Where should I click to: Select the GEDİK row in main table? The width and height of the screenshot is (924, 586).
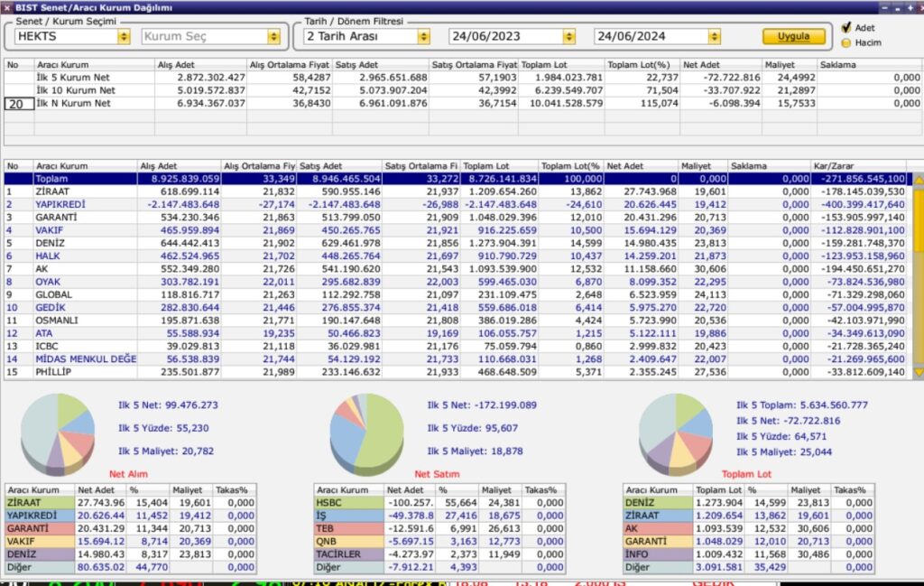point(455,308)
